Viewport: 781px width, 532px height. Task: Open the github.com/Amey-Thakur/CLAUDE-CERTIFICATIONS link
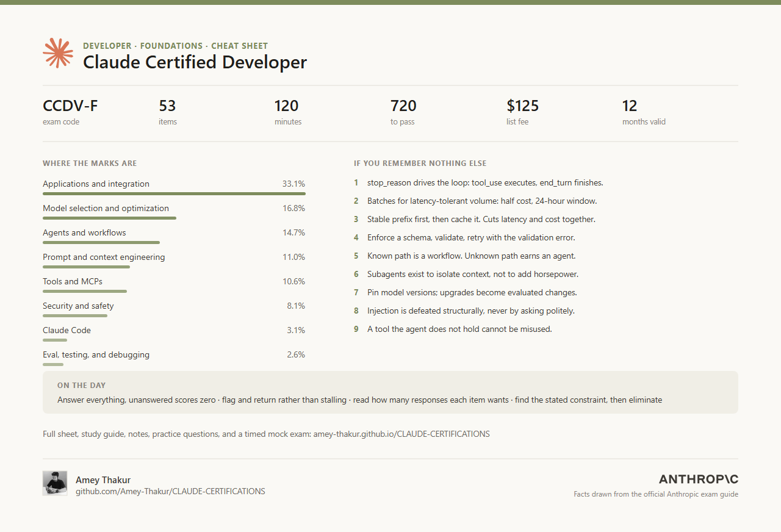point(170,491)
